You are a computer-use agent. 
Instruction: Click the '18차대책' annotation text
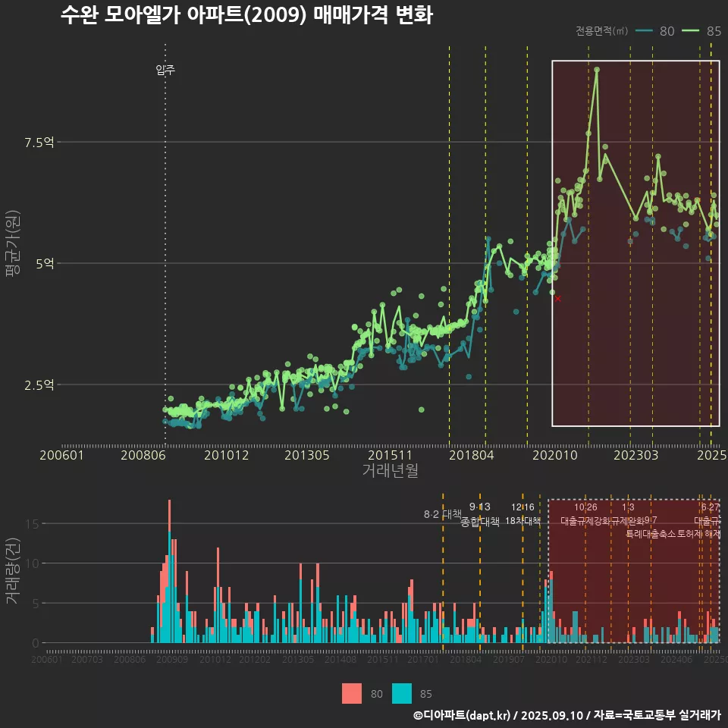(522, 521)
